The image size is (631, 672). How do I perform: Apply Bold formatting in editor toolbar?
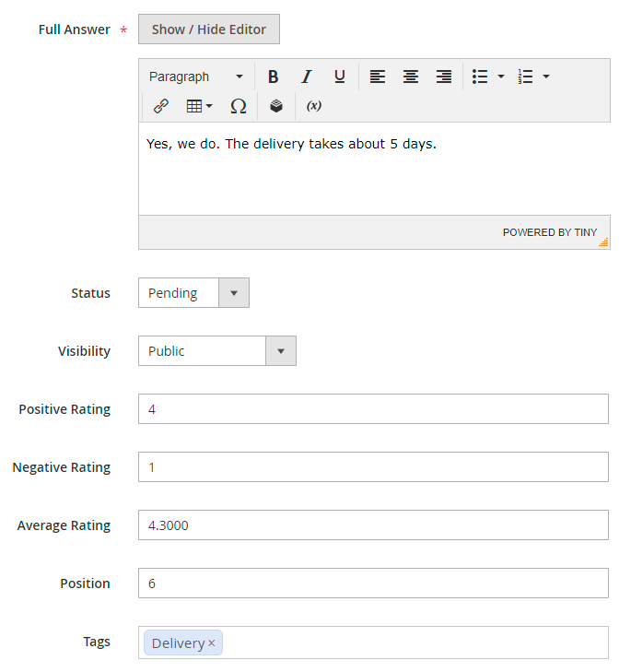(273, 77)
